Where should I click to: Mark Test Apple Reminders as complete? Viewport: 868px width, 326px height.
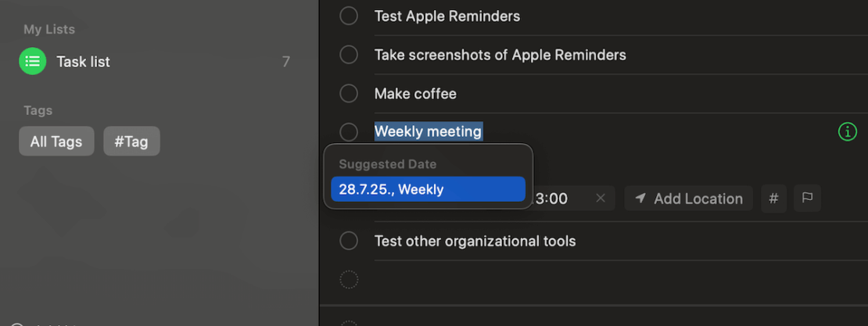[349, 16]
